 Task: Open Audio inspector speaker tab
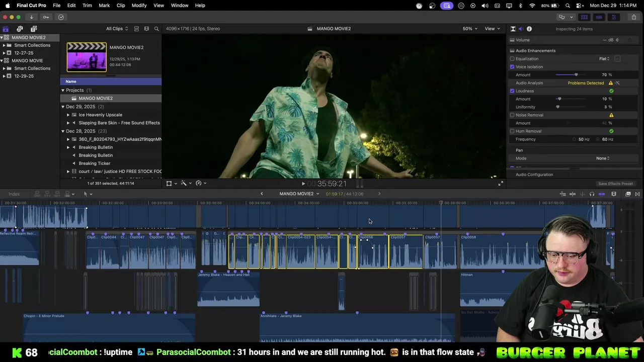coord(521,29)
